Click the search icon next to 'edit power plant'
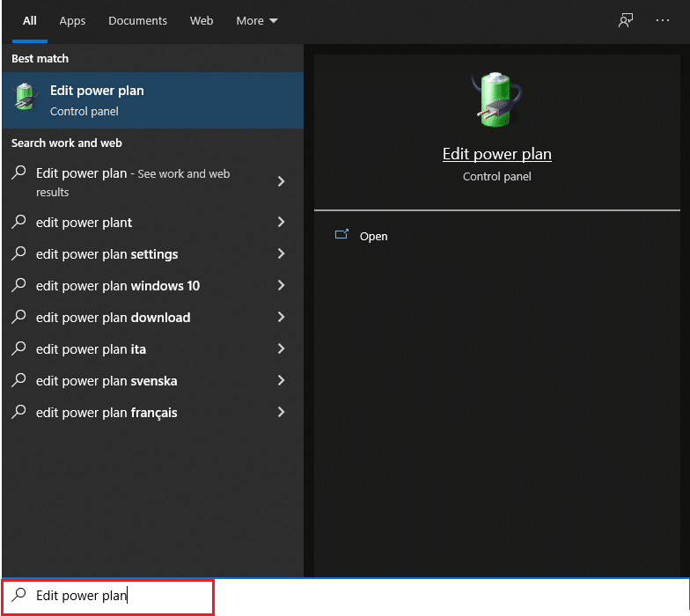 [19, 223]
